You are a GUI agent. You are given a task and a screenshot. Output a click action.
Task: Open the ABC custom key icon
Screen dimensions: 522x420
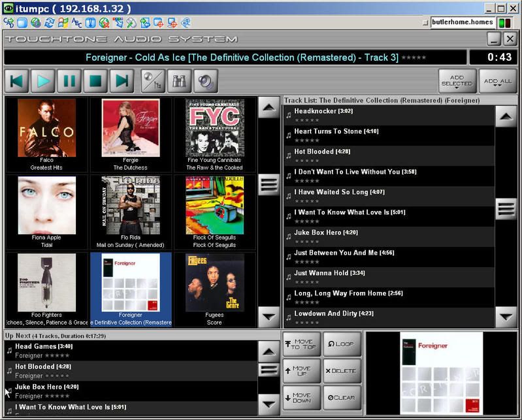(77, 22)
